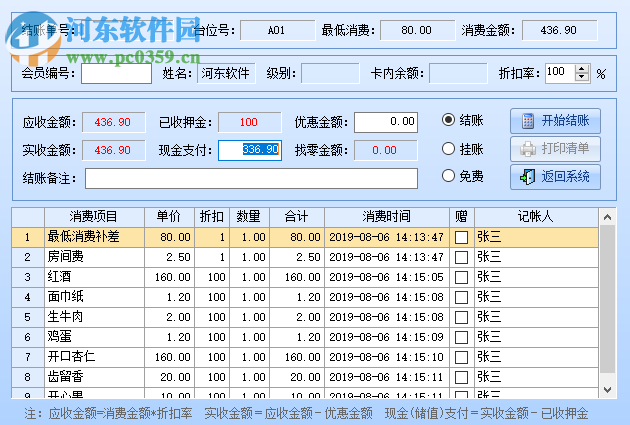Select the 开口杏仁 item cell
Image resolution: width=630 pixels, height=425 pixels.
click(x=94, y=357)
